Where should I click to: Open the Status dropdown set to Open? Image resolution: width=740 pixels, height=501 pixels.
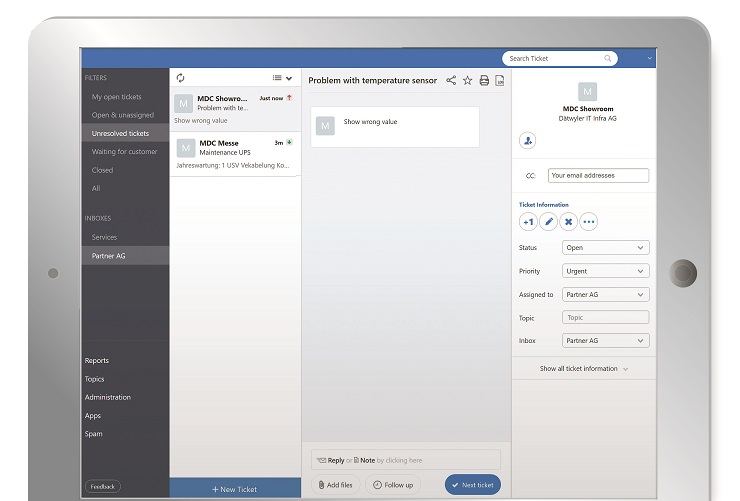point(606,247)
